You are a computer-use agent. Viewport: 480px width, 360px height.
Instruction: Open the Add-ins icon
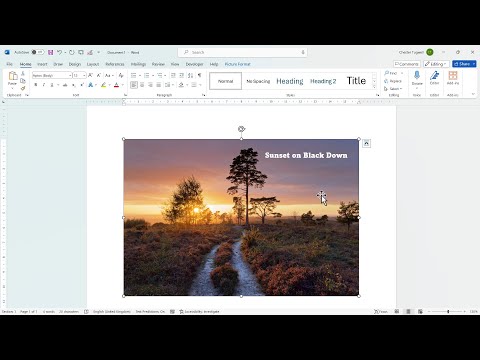point(453,75)
